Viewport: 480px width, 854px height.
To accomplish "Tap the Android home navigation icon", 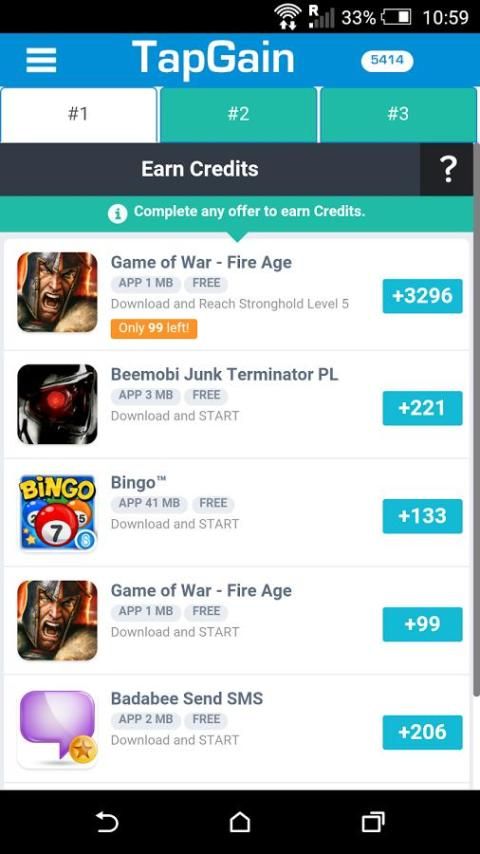I will tap(240, 822).
